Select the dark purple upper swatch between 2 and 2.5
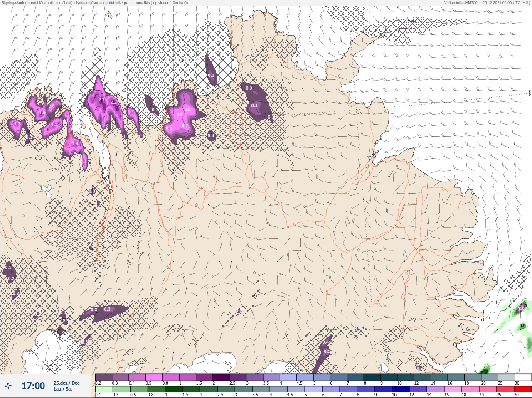Image resolution: width=532 pixels, height=398 pixels. tap(222, 377)
